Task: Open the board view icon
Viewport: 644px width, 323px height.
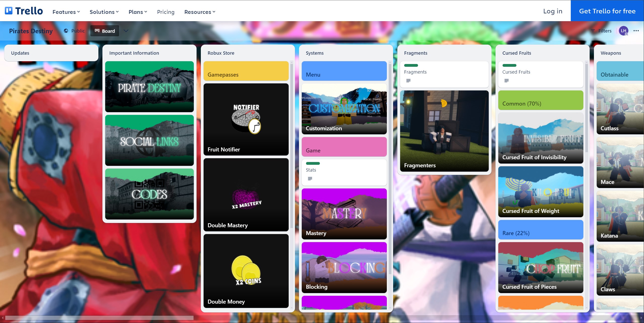Action: click(x=97, y=31)
